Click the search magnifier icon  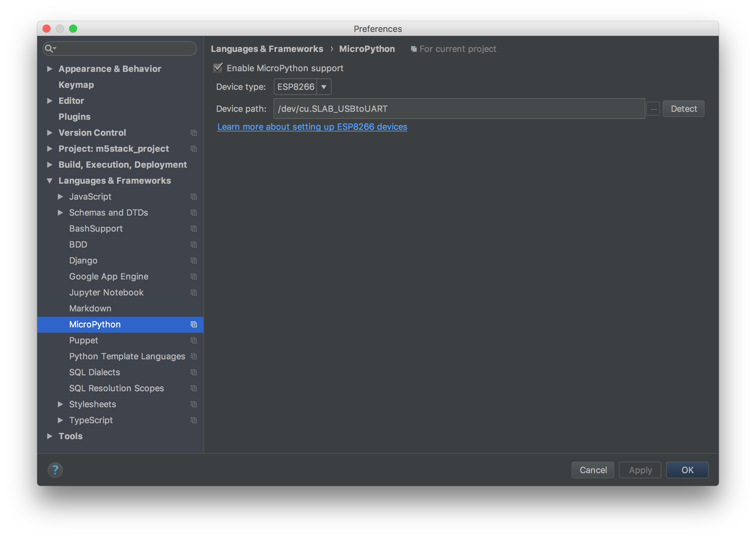[49, 49]
